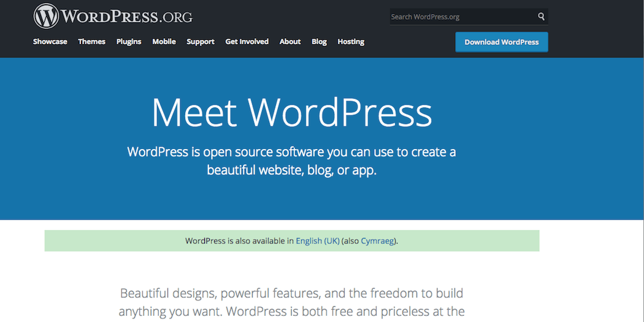Visit the Blog page
644x322 pixels.
click(x=319, y=42)
